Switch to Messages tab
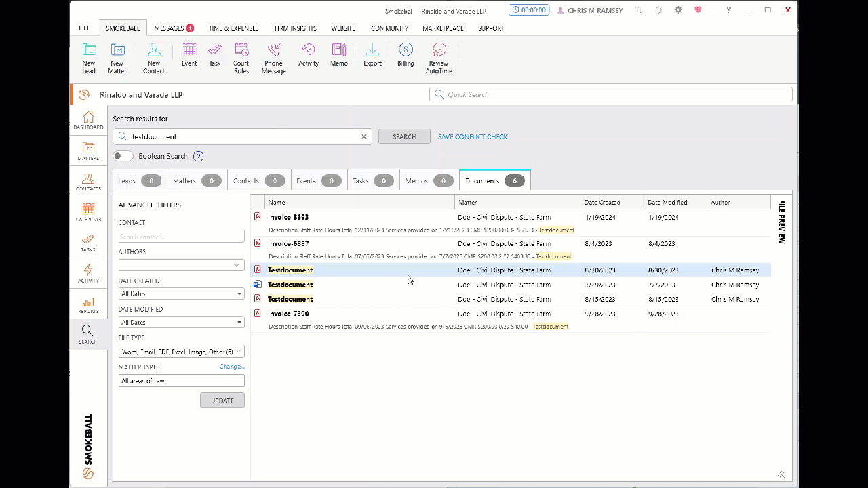 pos(174,28)
